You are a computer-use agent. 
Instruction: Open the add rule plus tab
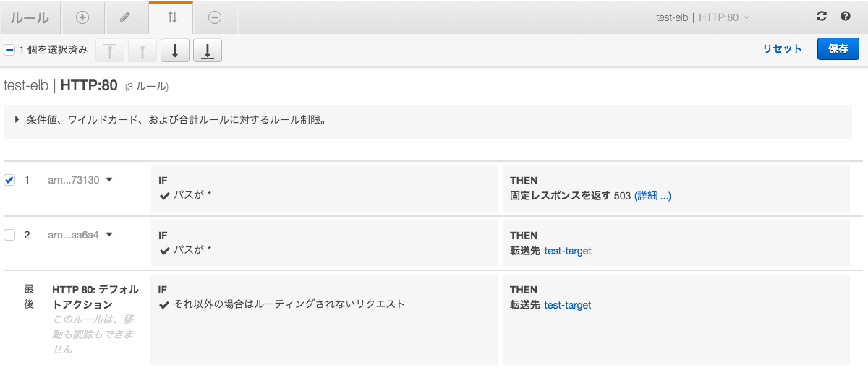point(82,17)
